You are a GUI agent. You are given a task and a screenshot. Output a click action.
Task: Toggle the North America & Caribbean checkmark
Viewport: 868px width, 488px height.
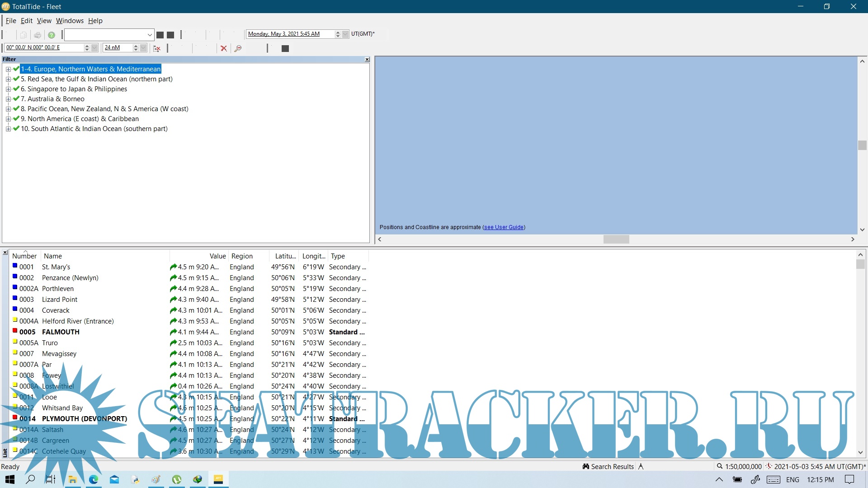(16, 118)
